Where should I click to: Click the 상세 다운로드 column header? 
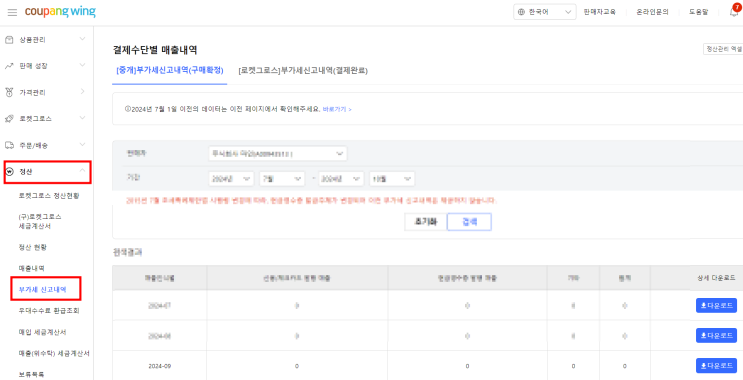(716, 278)
